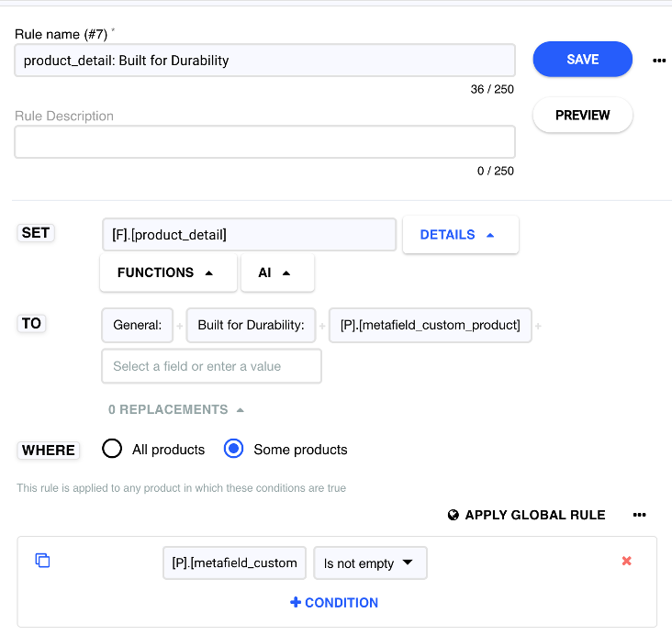Expand the DETAILS dropdown
This screenshot has height=635, width=672.
(460, 235)
